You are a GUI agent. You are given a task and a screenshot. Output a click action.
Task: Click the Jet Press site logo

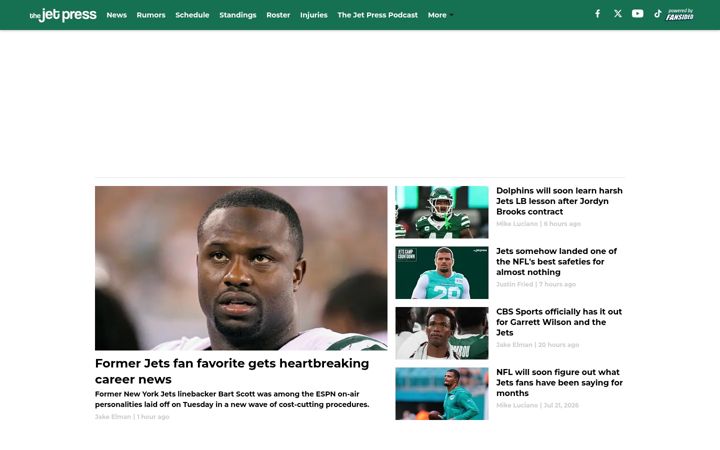[63, 15]
